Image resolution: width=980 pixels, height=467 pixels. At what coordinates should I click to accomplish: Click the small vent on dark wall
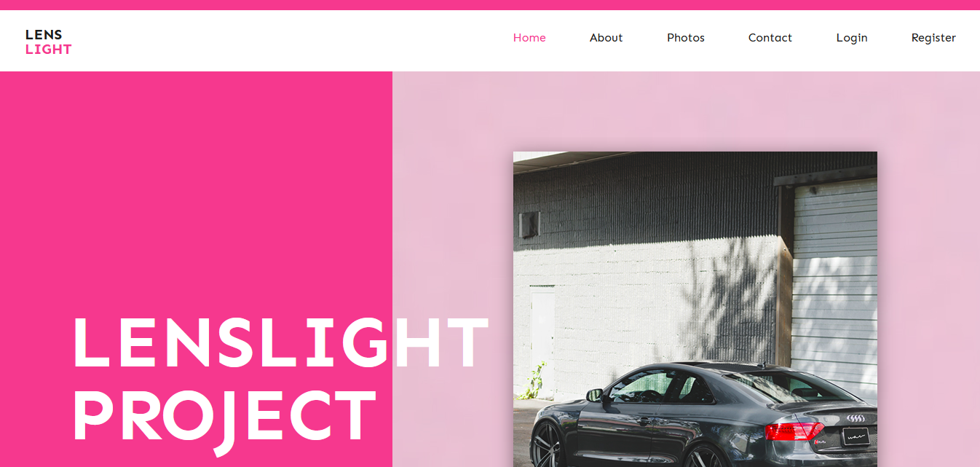529,224
